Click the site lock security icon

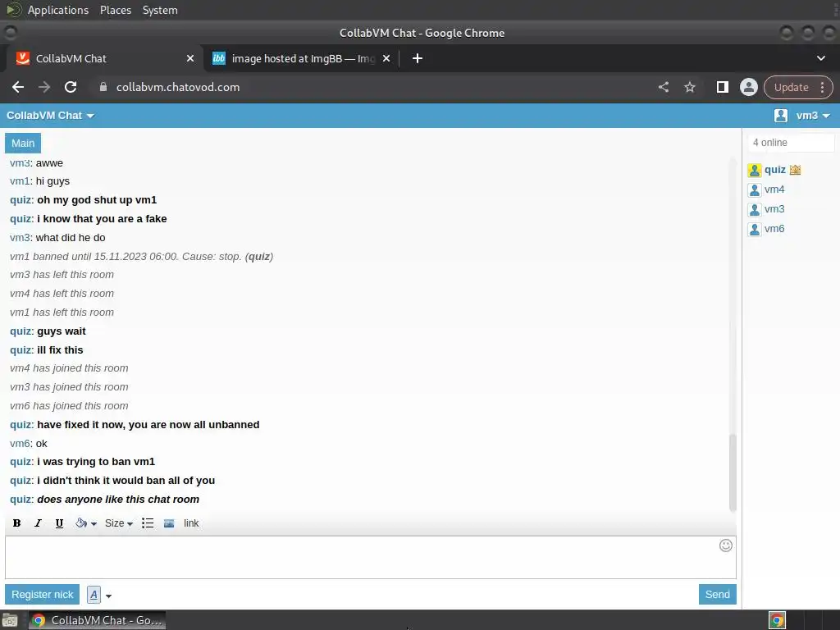[x=103, y=87]
